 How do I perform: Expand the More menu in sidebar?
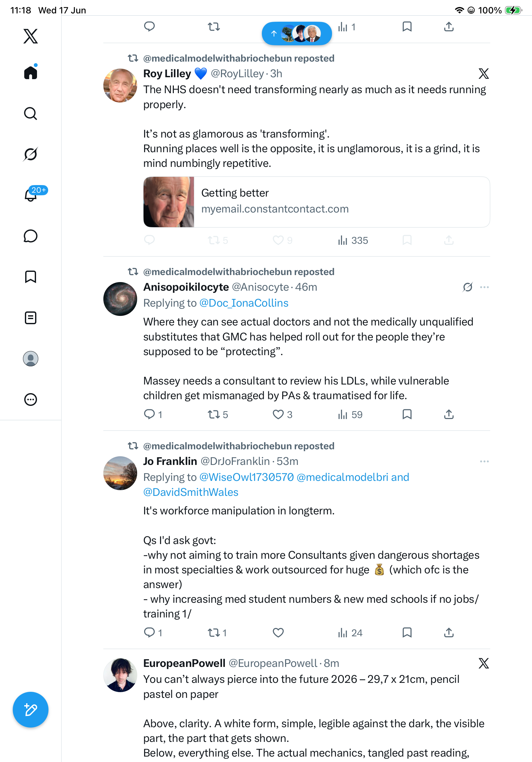click(31, 400)
